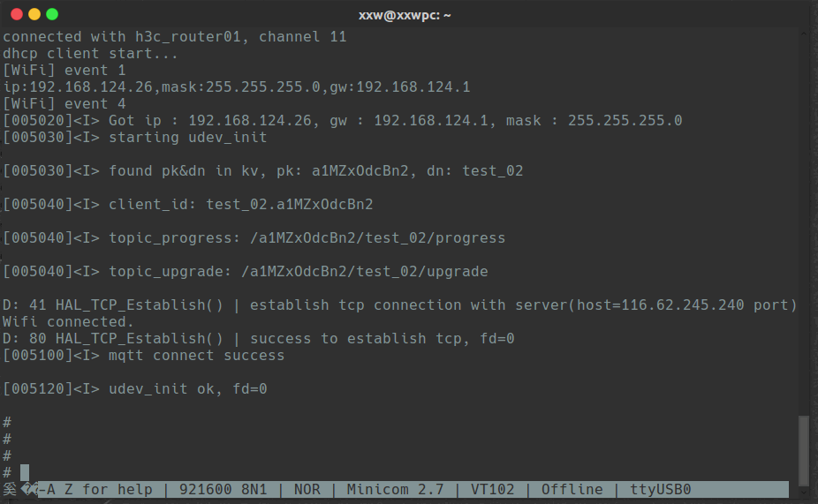Click the red close window button
This screenshot has width=818, height=504.
17,15
